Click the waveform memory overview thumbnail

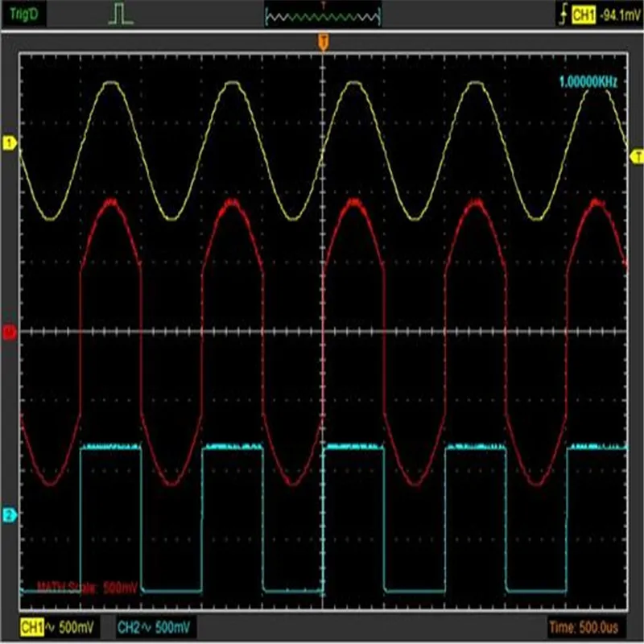323,16
